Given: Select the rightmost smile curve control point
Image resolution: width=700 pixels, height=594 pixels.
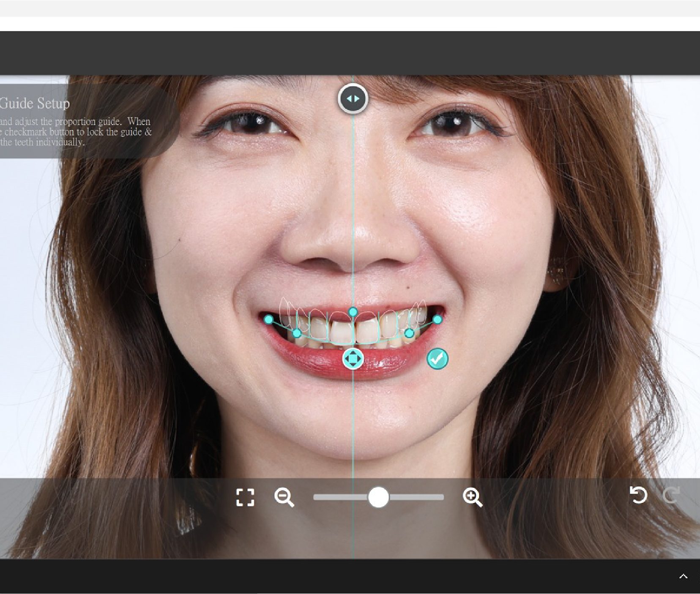Looking at the screenshot, I should point(437,319).
